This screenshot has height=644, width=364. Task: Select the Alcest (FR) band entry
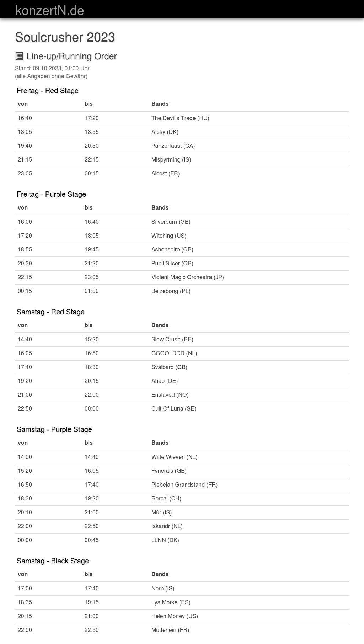tap(165, 174)
